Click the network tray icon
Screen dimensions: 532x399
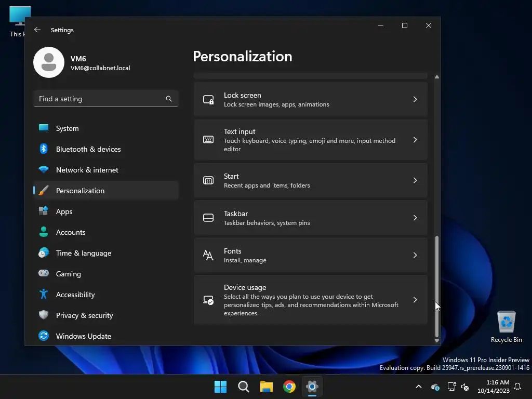[451, 387]
